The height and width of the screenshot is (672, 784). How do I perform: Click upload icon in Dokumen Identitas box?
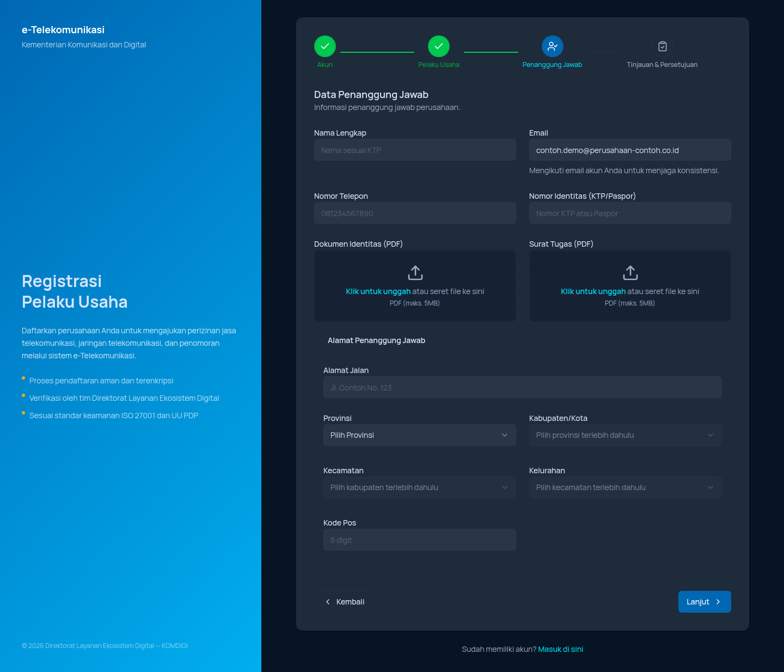coord(415,272)
